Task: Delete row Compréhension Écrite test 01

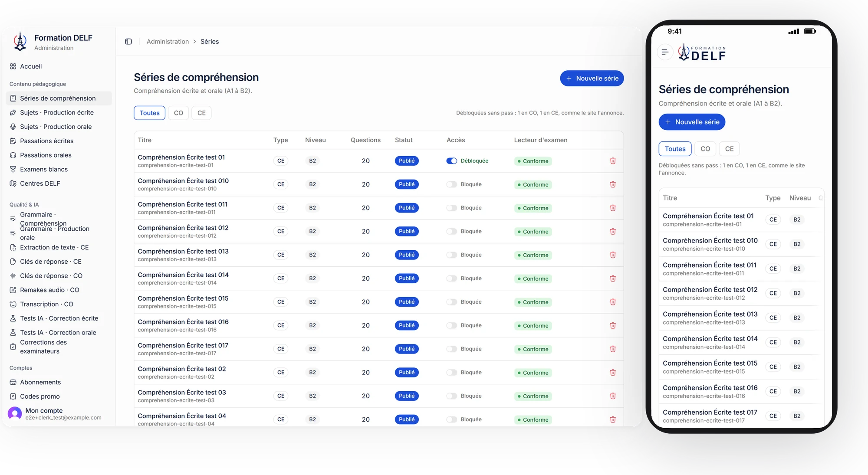Action: coord(613,161)
